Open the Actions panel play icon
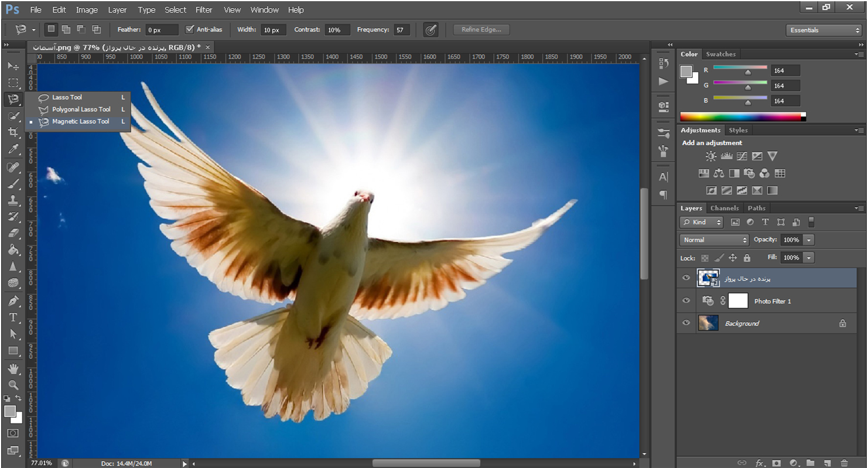This screenshot has width=868, height=468. (663, 81)
